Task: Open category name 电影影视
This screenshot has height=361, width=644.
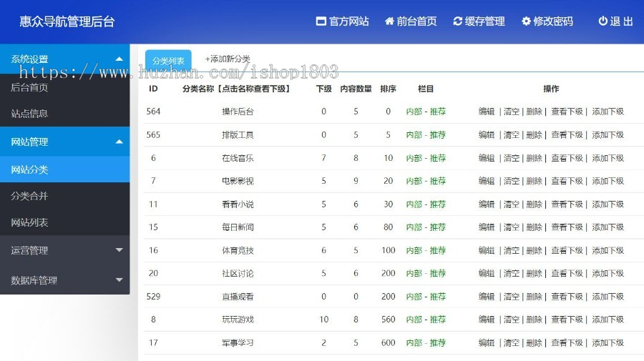Action: (x=238, y=181)
